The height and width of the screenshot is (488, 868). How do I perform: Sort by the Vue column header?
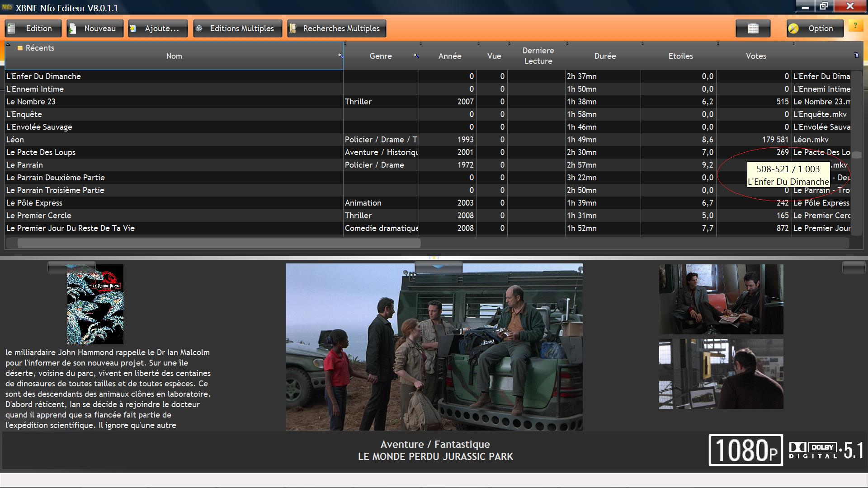pos(494,56)
